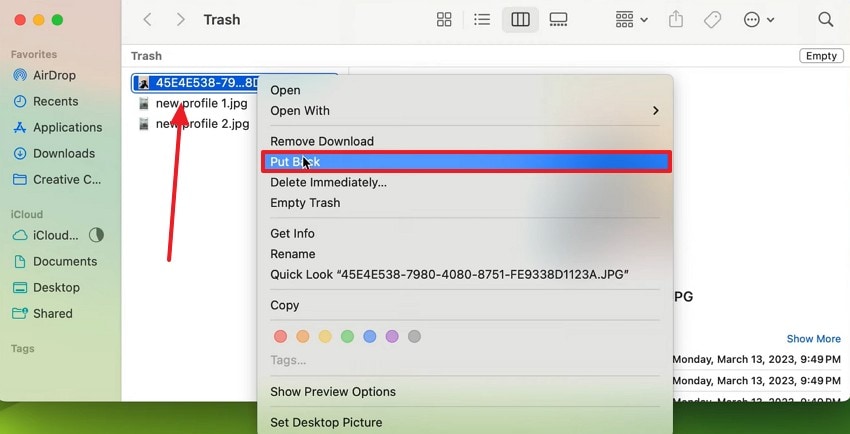Open Desktop in the sidebar
This screenshot has height=434, width=850.
click(56, 287)
